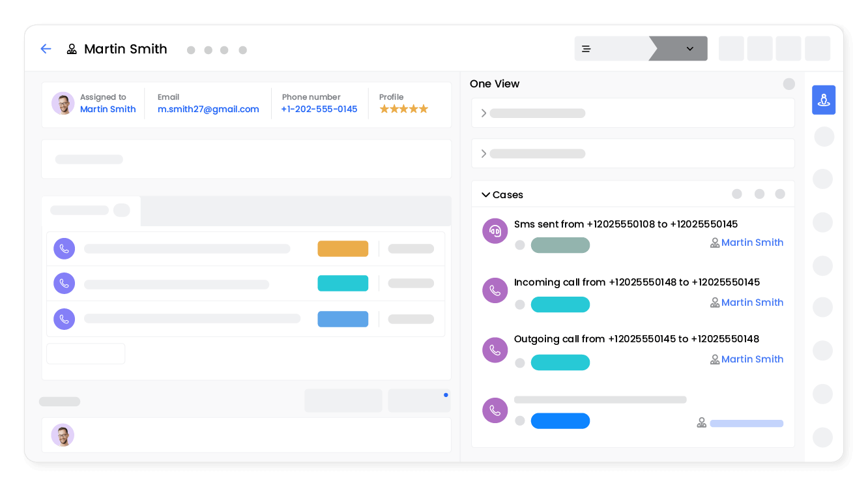Select the active tab above the call list
The width and height of the screenshot is (868, 487).
pyautogui.click(x=91, y=211)
